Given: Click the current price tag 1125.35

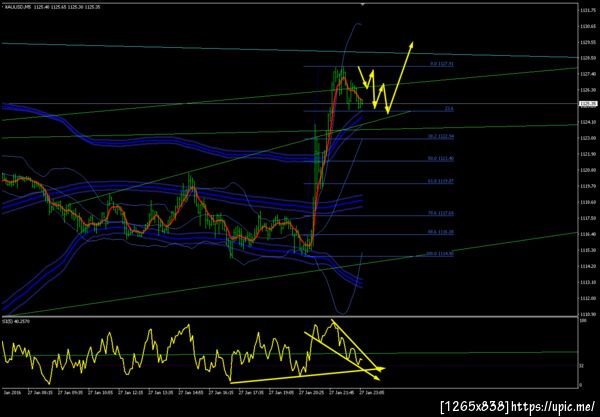Looking at the screenshot, I should pyautogui.click(x=588, y=103).
